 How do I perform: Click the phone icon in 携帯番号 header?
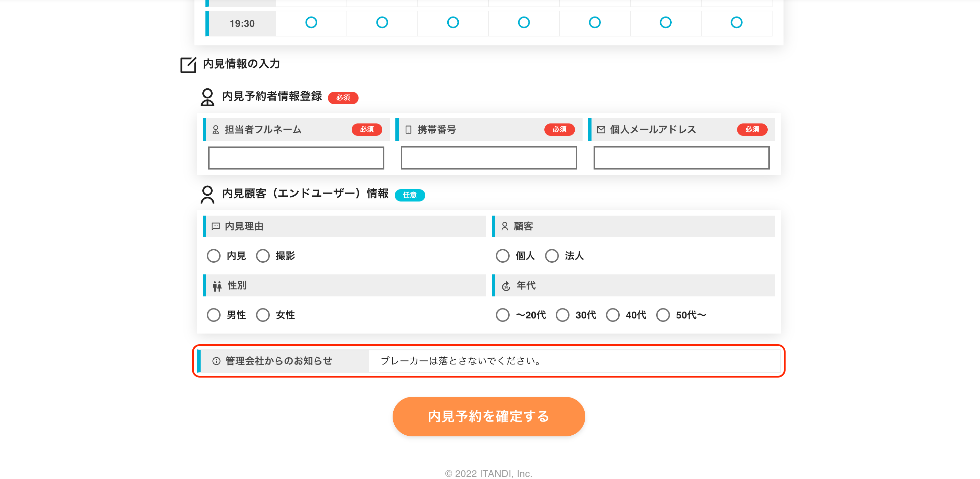coord(408,130)
